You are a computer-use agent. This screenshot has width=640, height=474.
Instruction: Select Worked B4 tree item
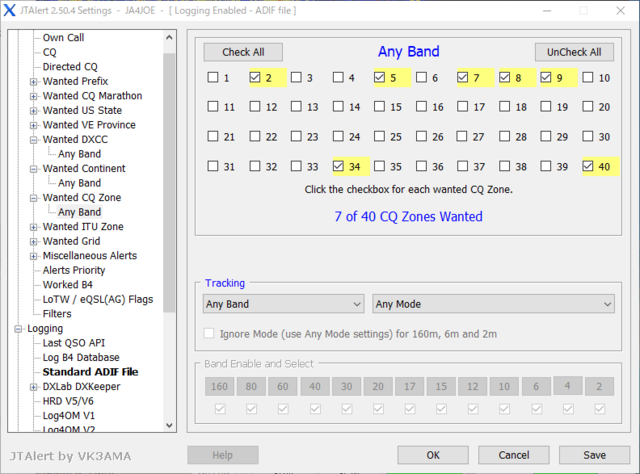point(68,285)
